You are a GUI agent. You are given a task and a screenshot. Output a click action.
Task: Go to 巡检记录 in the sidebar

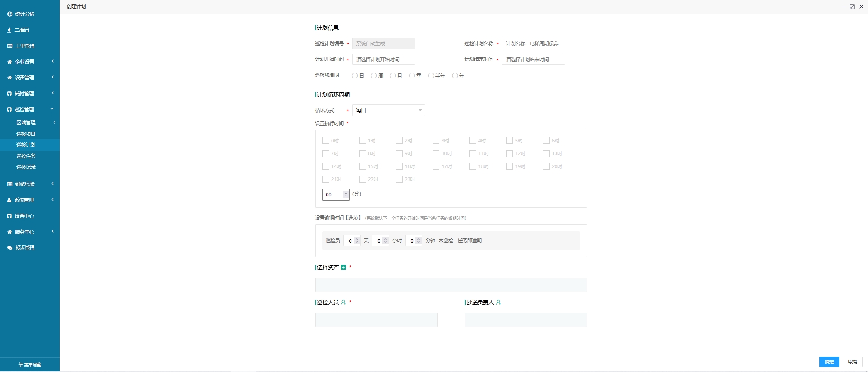pyautogui.click(x=26, y=167)
